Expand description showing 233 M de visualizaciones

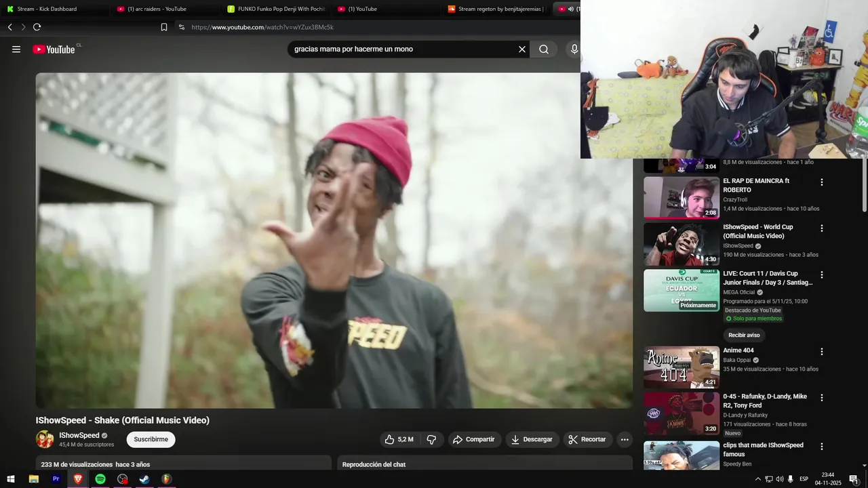(x=184, y=463)
